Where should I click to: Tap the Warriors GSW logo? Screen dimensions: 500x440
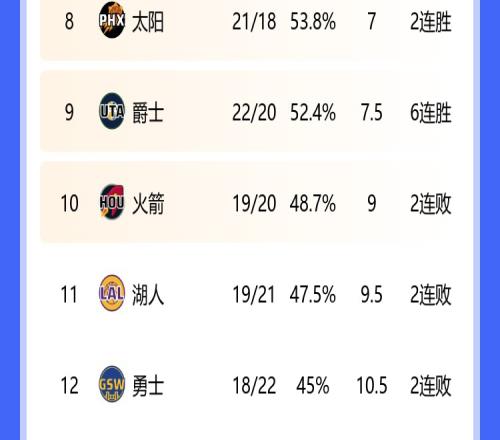point(112,384)
